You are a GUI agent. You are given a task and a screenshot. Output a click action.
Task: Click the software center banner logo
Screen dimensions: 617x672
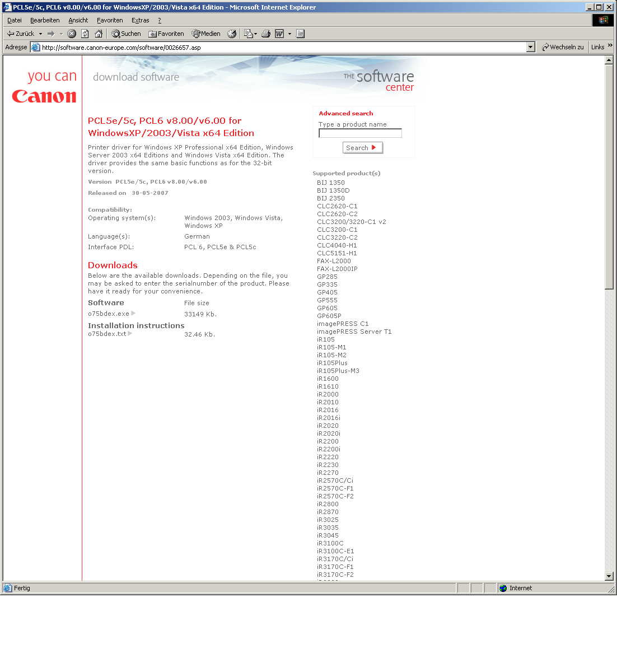click(379, 80)
